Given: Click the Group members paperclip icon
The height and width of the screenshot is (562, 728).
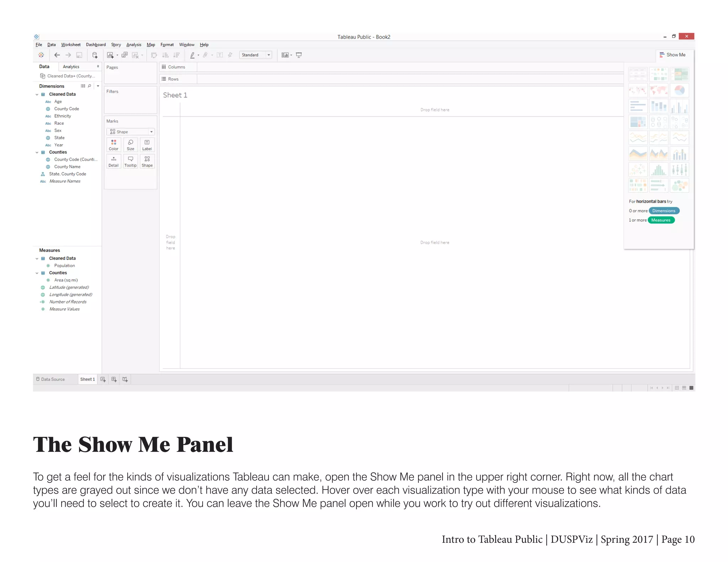Looking at the screenshot, I should pos(205,55).
